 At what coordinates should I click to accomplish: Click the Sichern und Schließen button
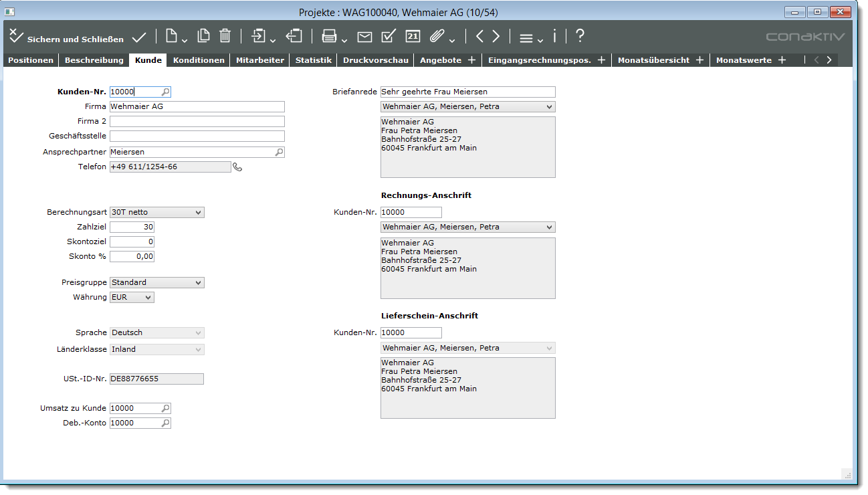coord(66,38)
